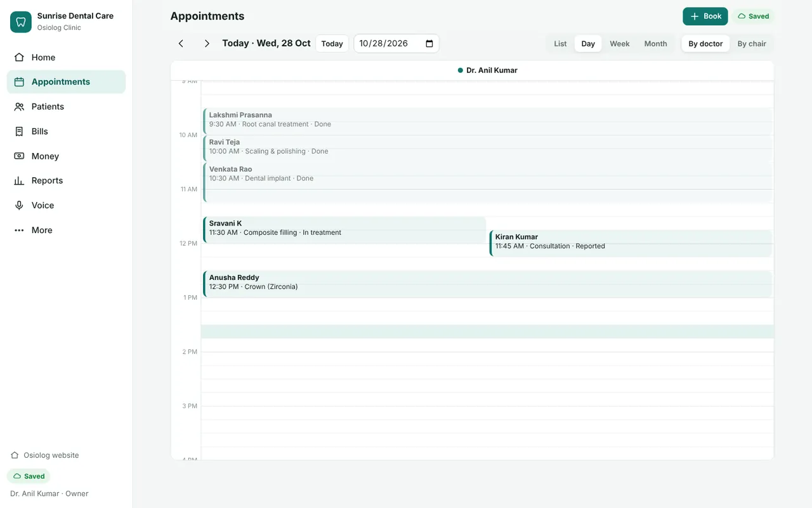Open the calendar picker icon in date field
This screenshot has width=812, height=508.
tap(429, 44)
